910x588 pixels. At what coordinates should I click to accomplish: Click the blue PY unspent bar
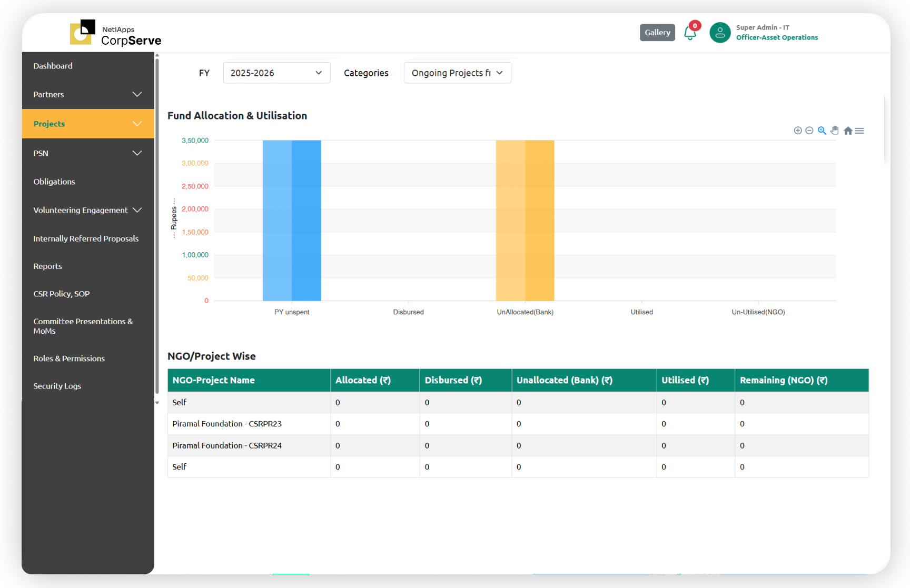(x=292, y=220)
